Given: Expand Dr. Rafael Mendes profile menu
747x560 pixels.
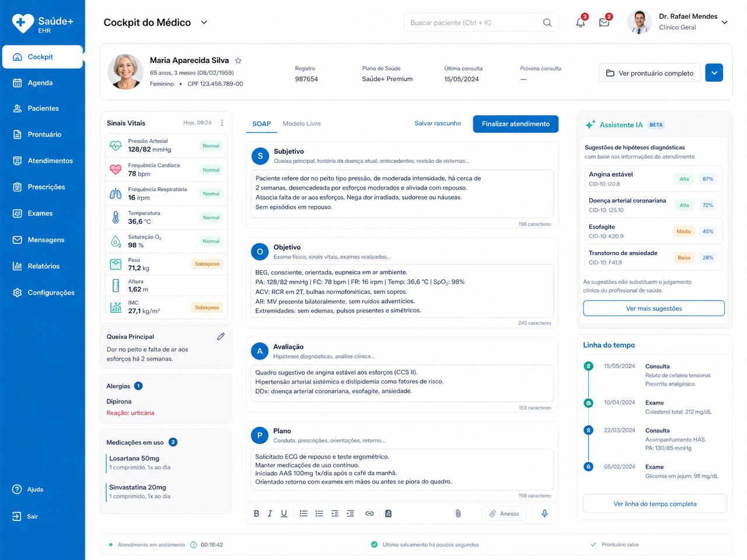Looking at the screenshot, I should tap(724, 22).
